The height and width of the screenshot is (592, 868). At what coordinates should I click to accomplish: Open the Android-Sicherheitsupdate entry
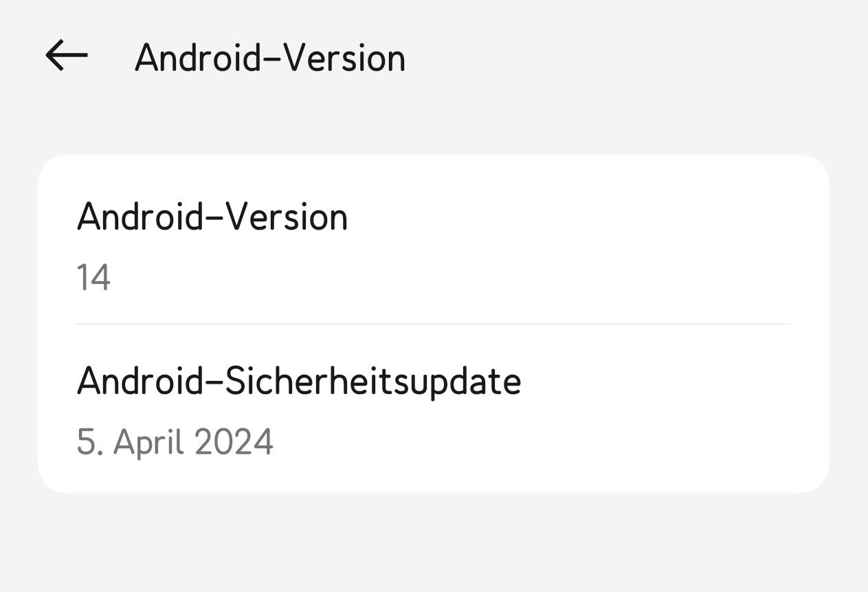(x=434, y=408)
